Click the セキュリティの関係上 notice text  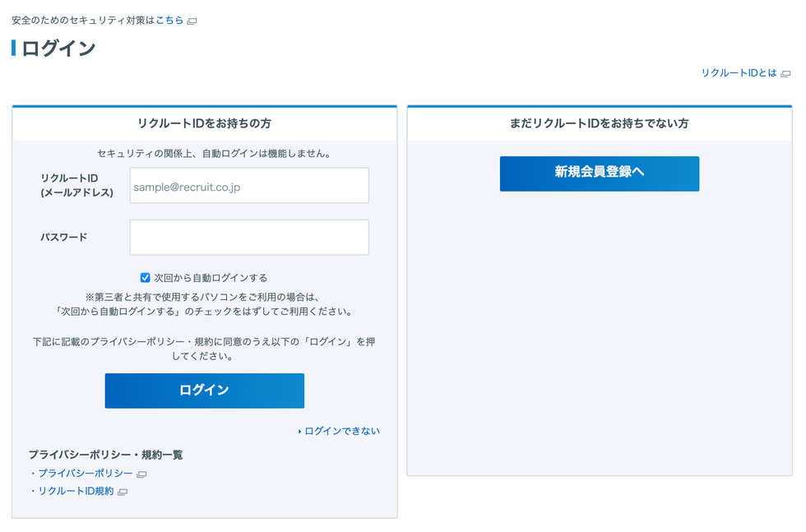[215, 154]
